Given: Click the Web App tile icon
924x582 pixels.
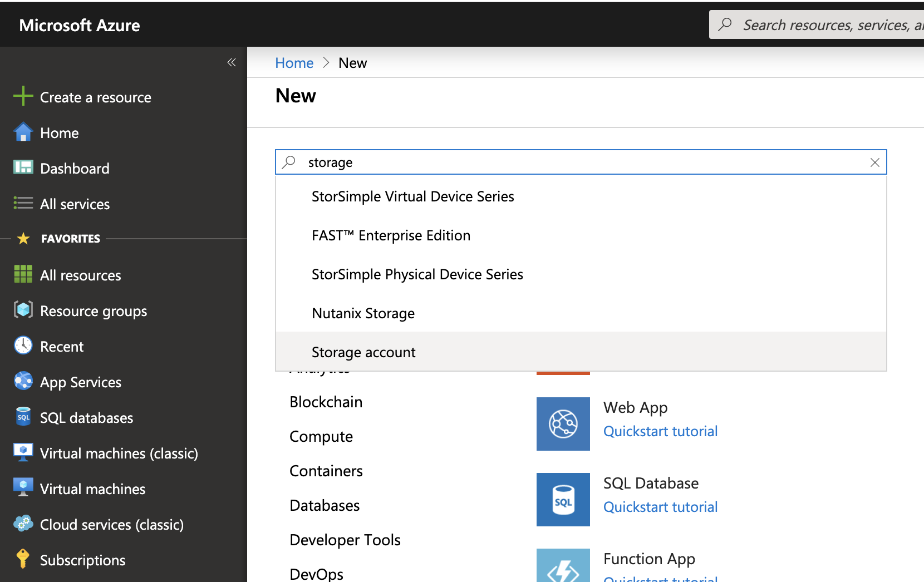Looking at the screenshot, I should pos(563,424).
